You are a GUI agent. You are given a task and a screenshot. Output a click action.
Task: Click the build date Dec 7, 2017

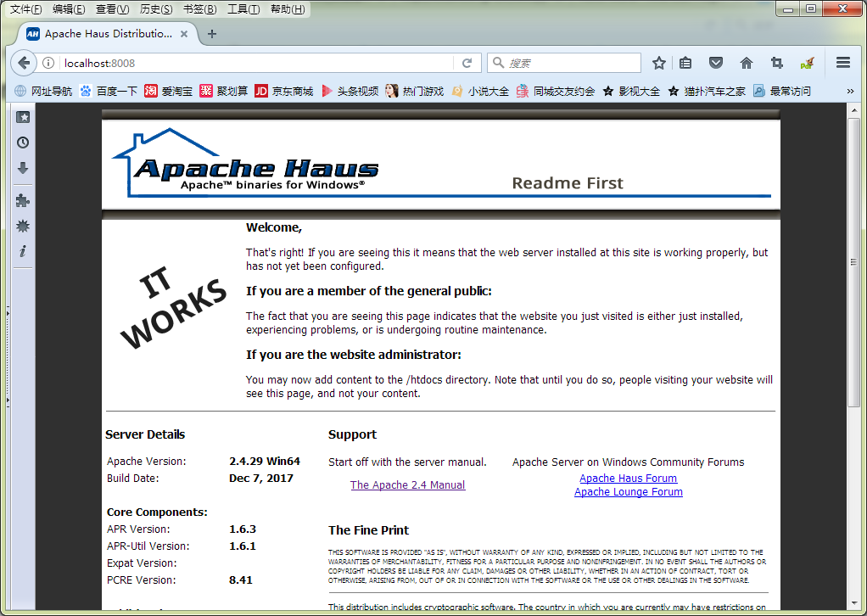point(261,479)
